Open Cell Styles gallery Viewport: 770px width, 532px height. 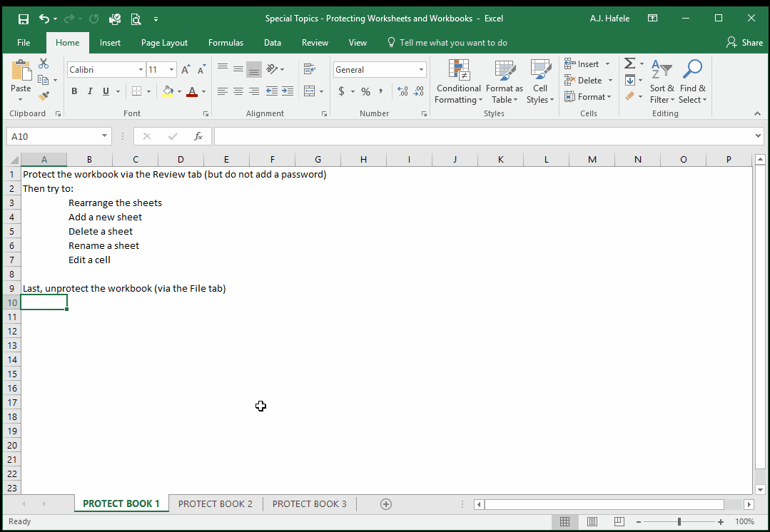coord(540,81)
